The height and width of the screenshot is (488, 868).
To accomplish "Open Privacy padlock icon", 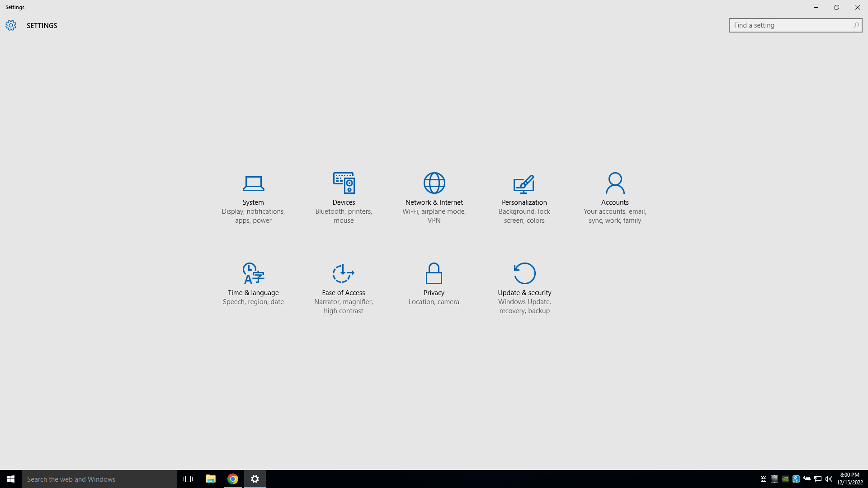I will pos(434,273).
